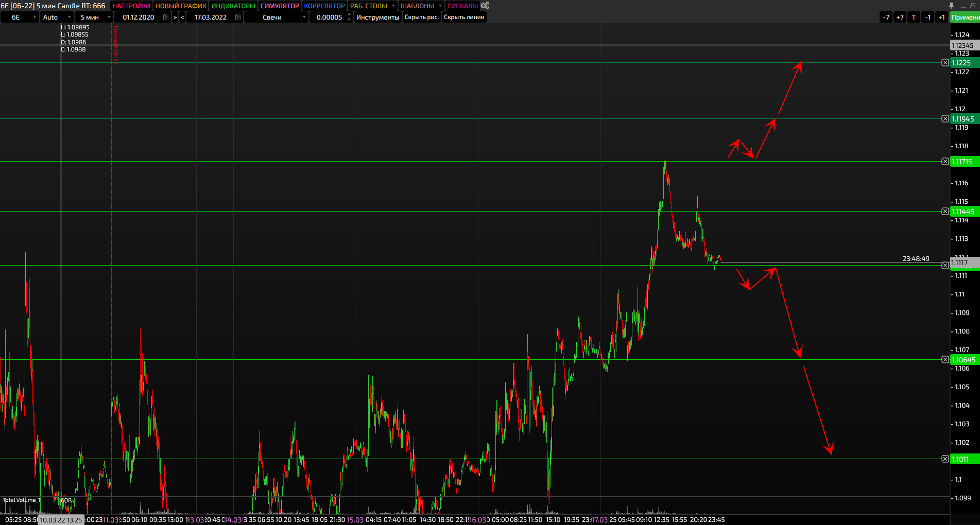Click the 16.03 date marker on time axis

click(x=477, y=520)
